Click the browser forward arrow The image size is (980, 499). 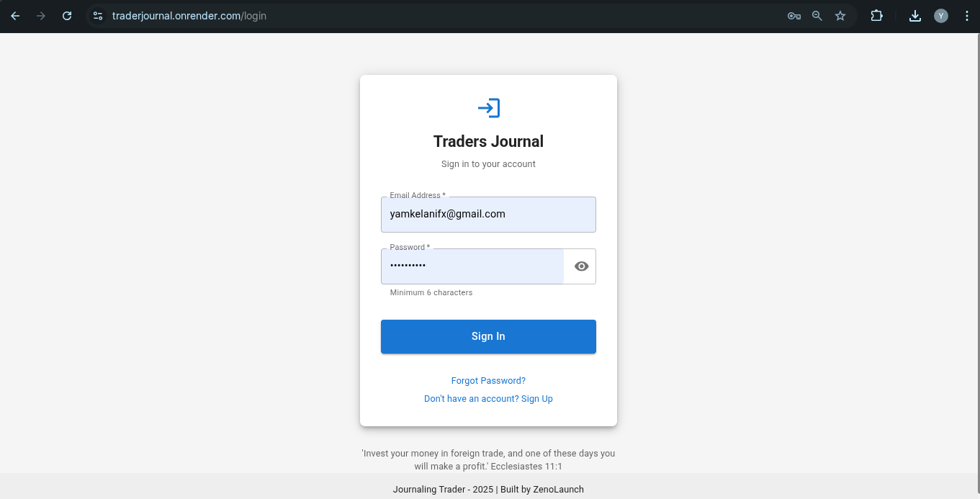[x=41, y=16]
